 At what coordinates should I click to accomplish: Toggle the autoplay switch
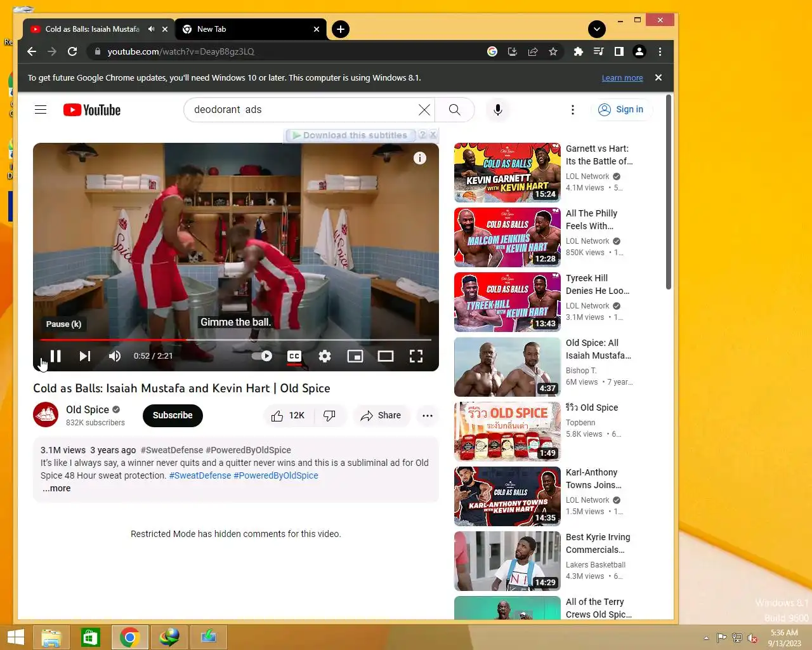point(261,356)
